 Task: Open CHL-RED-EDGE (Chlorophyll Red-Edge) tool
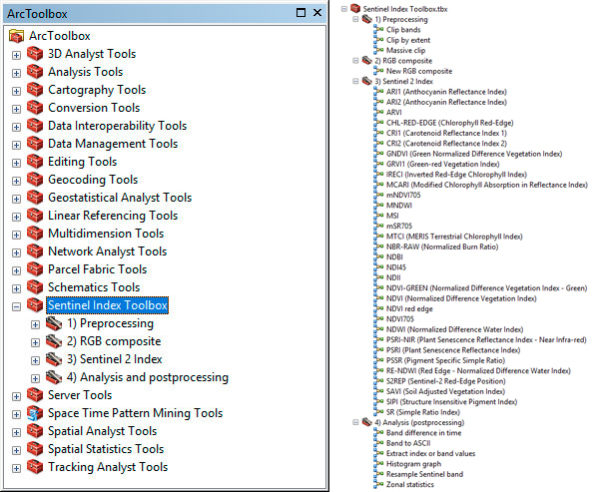(450, 122)
